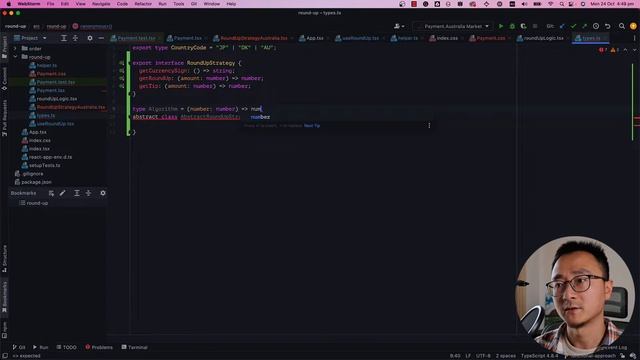640x360 pixels.
Task: Open the yellow IDE updates avatar icon
Action: [633, 26]
